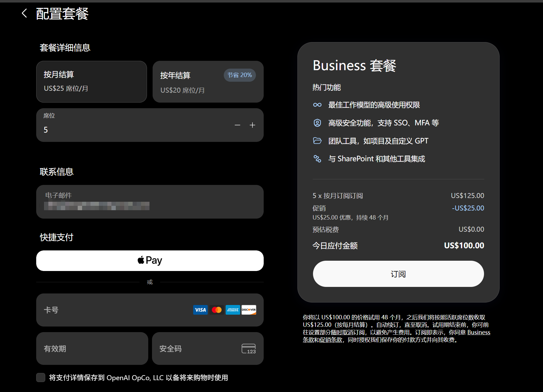
Task: Click the promotion discount -US$25.00
Action: point(468,208)
